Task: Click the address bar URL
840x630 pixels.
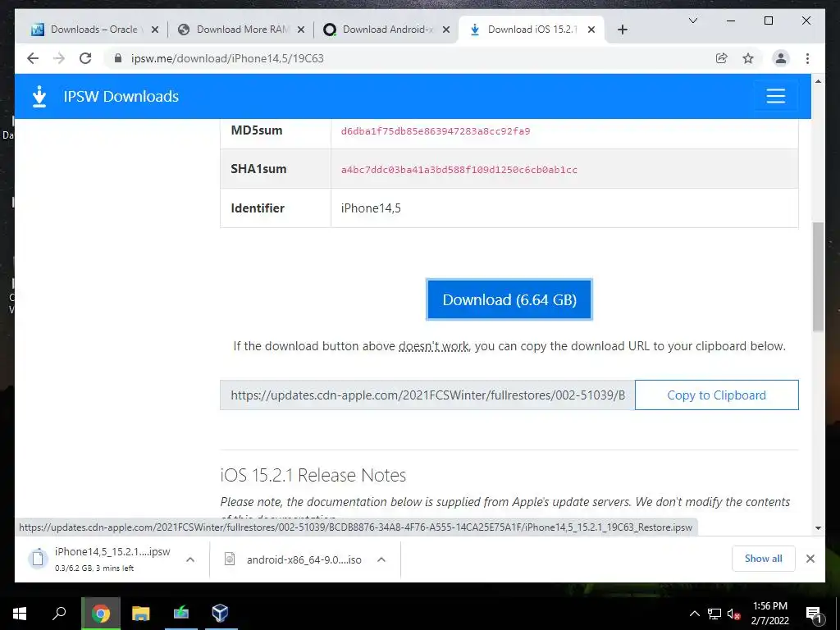Action: pos(227,58)
